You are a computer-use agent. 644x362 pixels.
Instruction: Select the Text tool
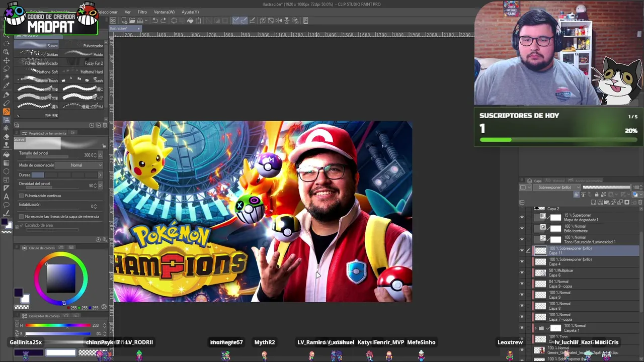(x=7, y=196)
